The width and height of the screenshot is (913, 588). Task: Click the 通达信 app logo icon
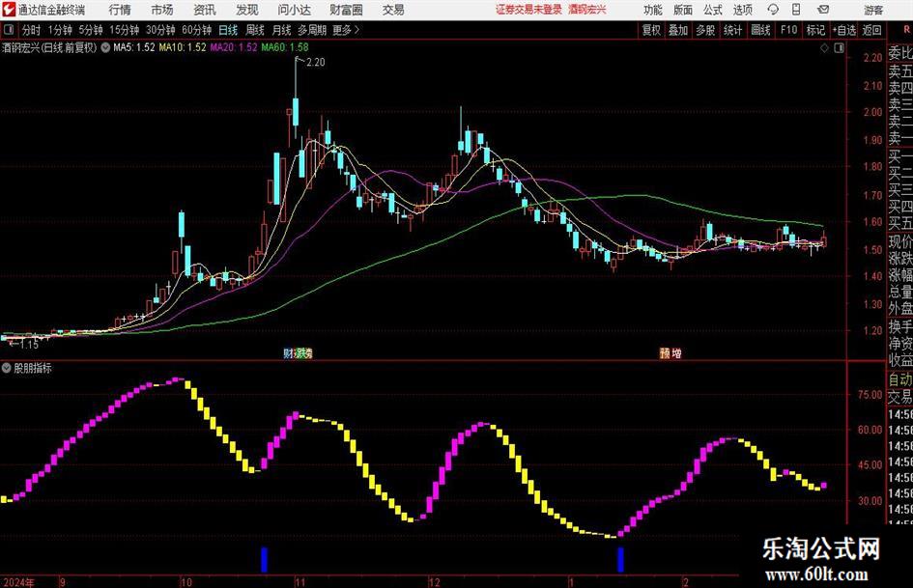(x=8, y=9)
